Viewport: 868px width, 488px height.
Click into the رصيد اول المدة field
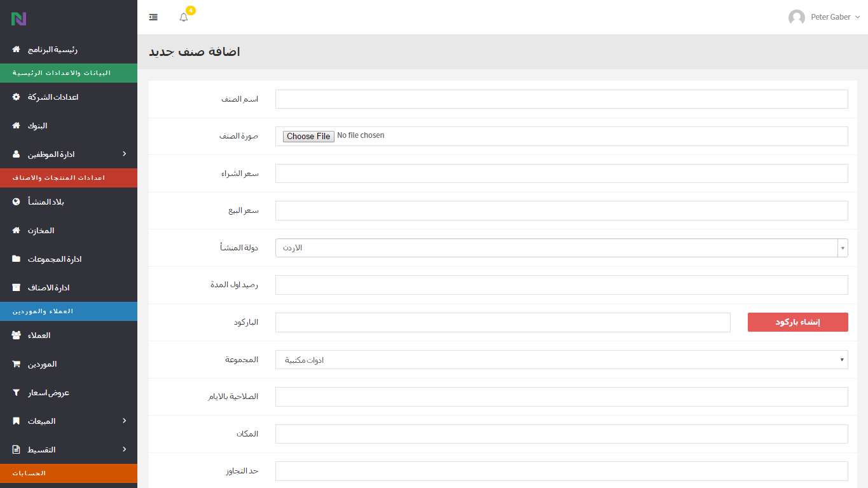tap(561, 285)
